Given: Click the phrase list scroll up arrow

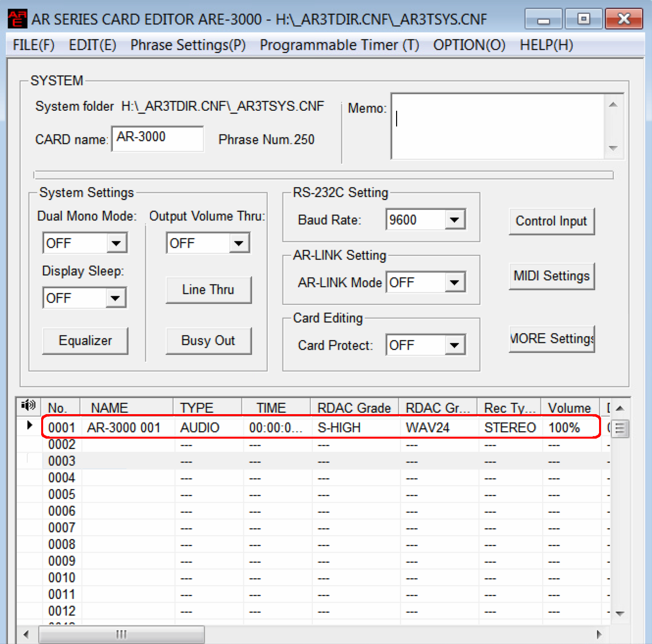Looking at the screenshot, I should click(620, 408).
